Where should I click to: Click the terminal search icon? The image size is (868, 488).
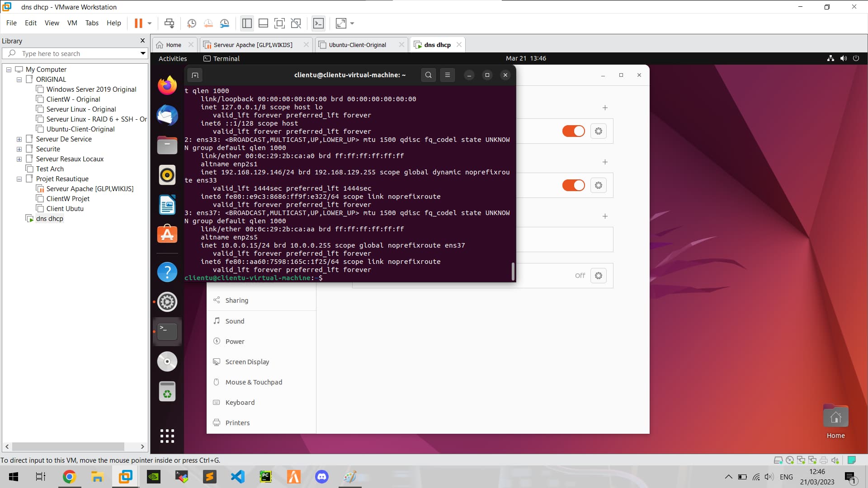click(x=429, y=75)
